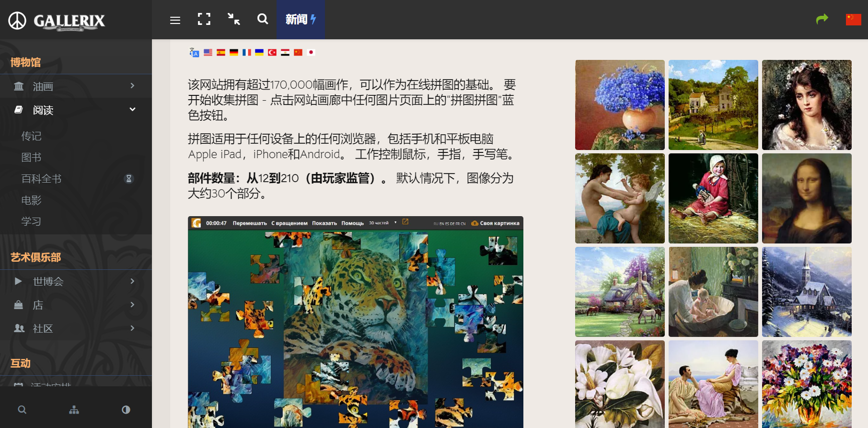Image resolution: width=868 pixels, height=428 pixels.
Task: Click Показать in the puzzle toolbar
Action: coord(324,223)
